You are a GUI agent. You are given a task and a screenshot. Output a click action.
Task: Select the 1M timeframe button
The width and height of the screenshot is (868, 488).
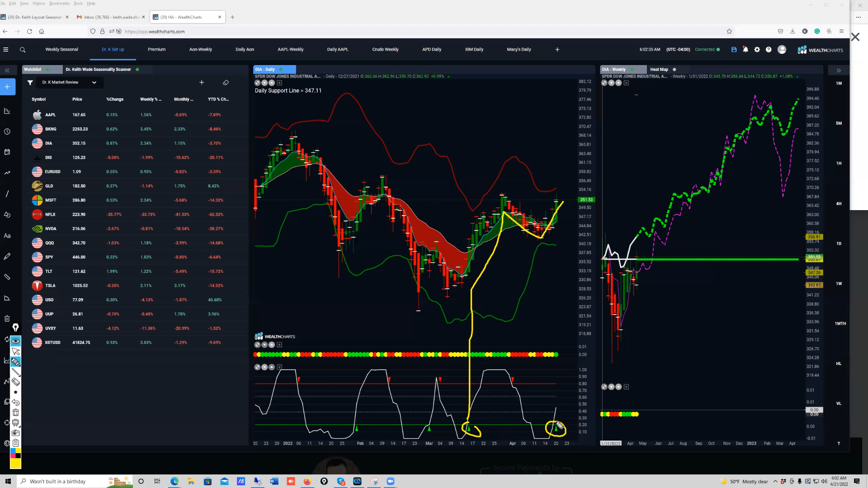click(839, 84)
